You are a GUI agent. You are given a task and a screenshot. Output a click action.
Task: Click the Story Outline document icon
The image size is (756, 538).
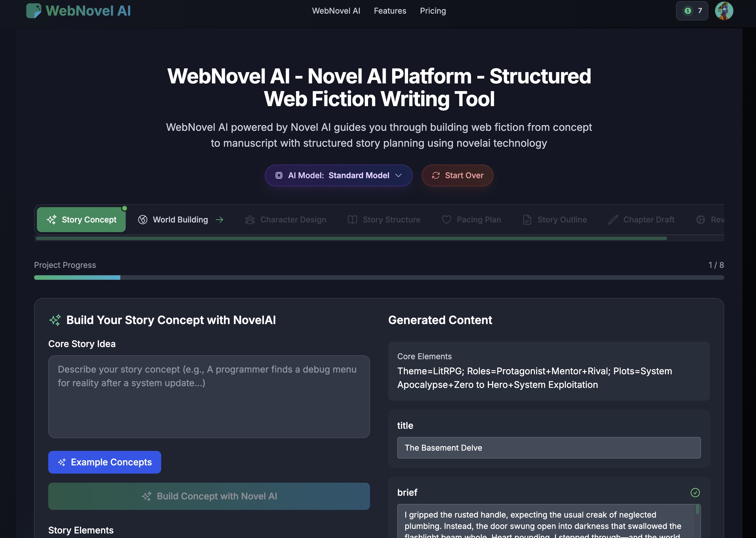point(527,219)
